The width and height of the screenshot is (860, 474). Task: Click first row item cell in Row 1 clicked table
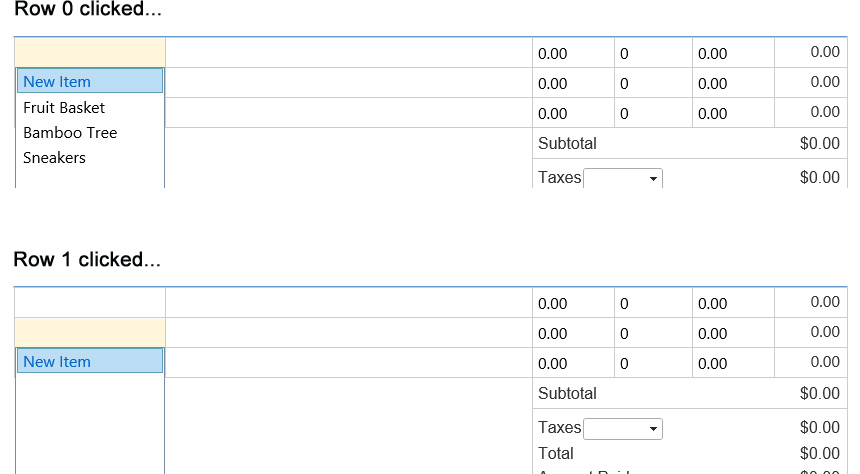(90, 302)
